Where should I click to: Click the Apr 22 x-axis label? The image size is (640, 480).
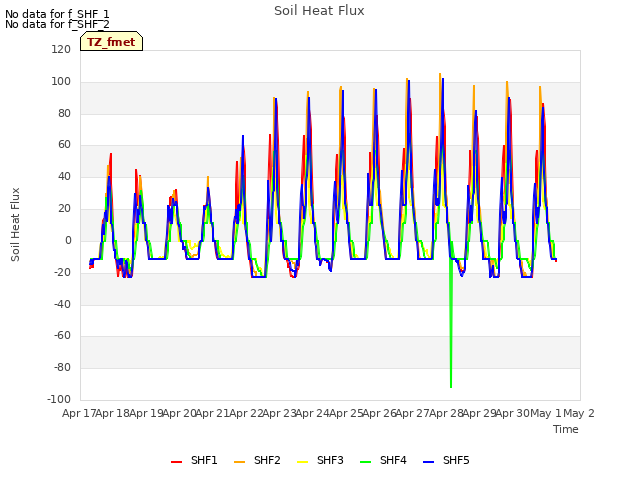pos(246,413)
